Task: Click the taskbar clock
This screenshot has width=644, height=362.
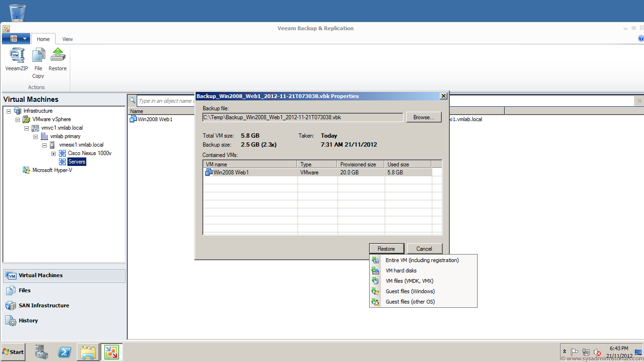Action: [x=619, y=352]
